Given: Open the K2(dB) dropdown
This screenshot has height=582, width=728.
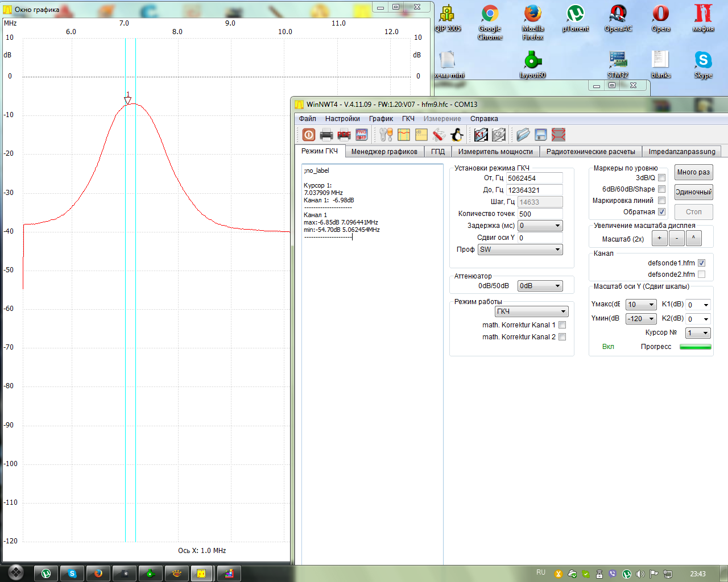Looking at the screenshot, I should (x=698, y=319).
